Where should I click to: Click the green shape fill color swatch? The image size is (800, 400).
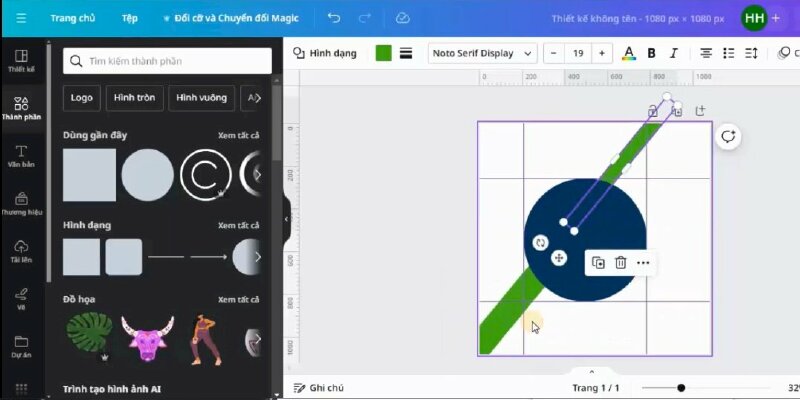click(x=383, y=53)
